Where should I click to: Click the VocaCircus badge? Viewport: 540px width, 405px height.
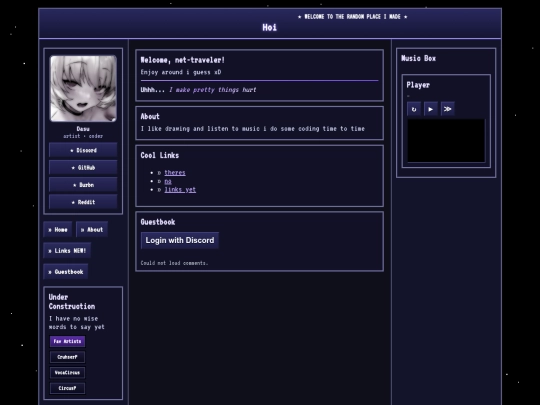click(x=68, y=372)
